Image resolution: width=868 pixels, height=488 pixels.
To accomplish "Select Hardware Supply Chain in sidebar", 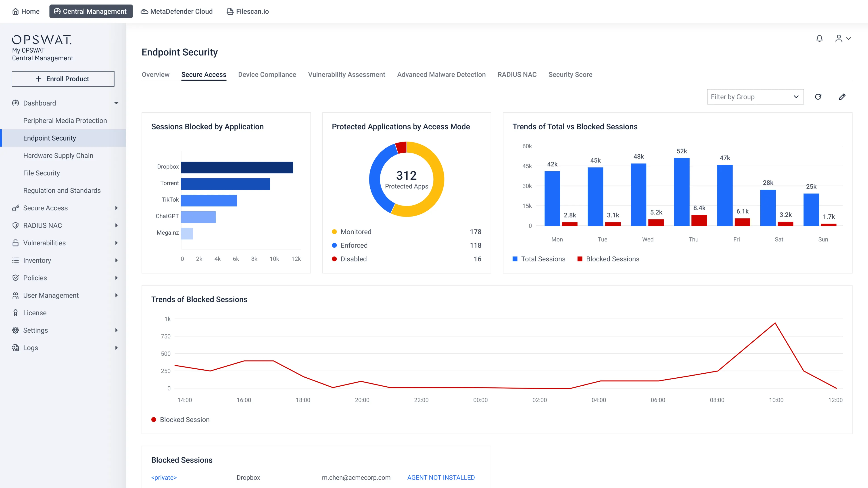I will tap(58, 156).
